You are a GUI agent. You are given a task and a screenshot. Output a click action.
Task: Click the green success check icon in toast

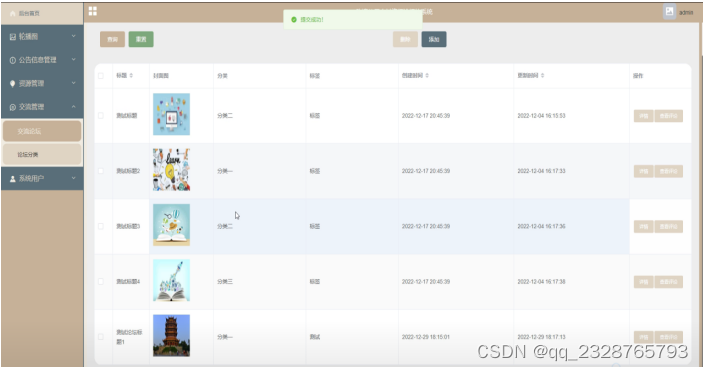(294, 20)
